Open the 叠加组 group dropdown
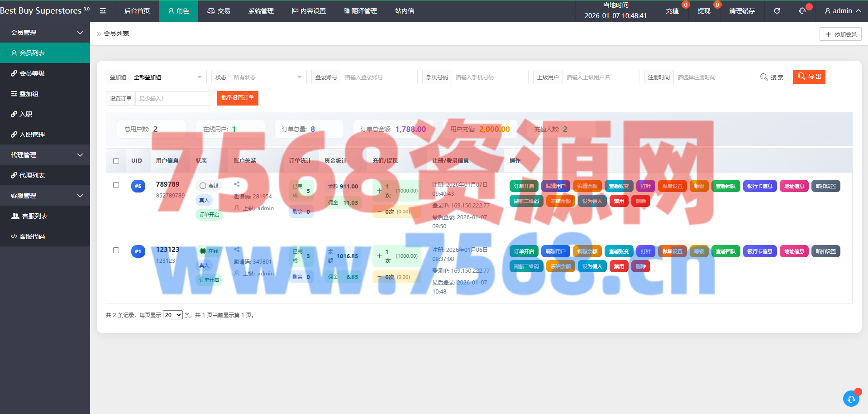868x414 pixels. (168, 77)
